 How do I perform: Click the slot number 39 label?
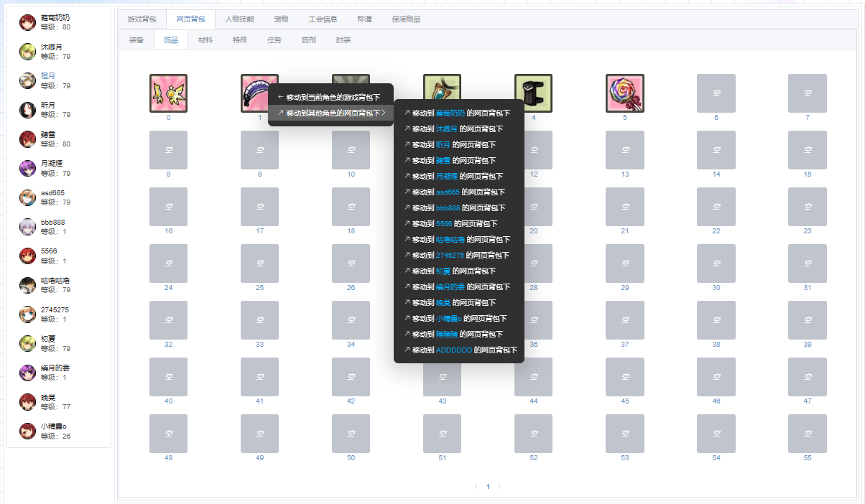click(x=808, y=345)
